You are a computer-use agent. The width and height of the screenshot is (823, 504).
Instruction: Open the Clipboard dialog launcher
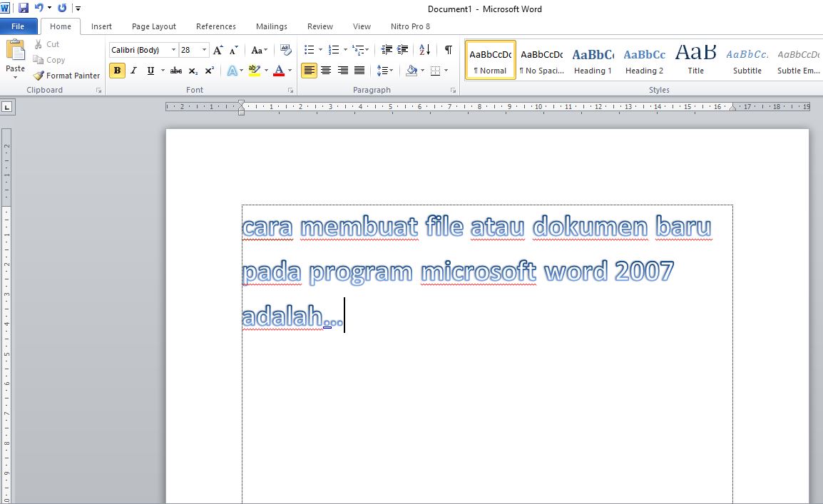pos(98,91)
